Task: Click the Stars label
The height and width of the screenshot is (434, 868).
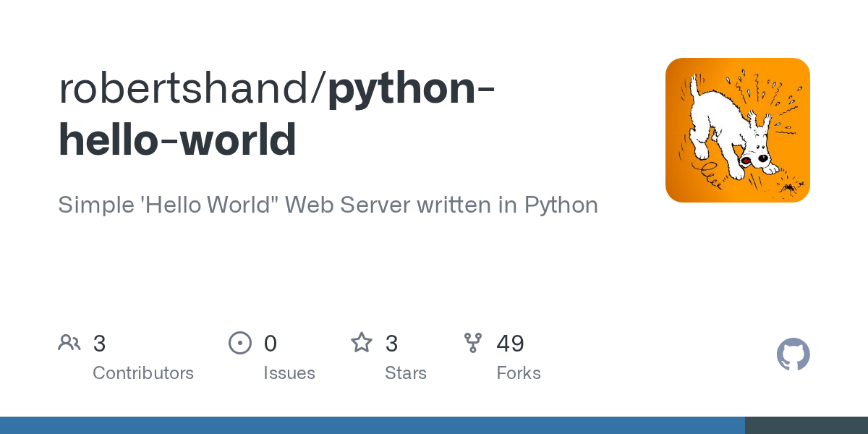Action: (x=406, y=373)
